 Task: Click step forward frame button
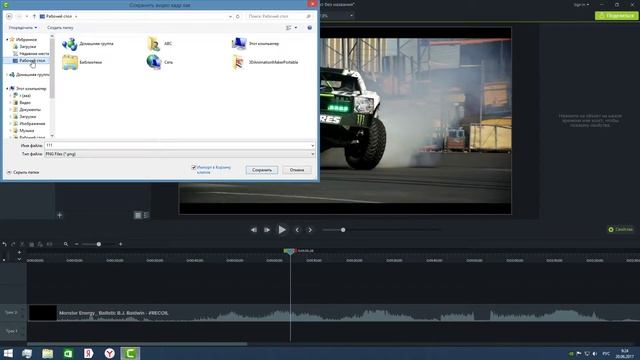[x=267, y=230]
